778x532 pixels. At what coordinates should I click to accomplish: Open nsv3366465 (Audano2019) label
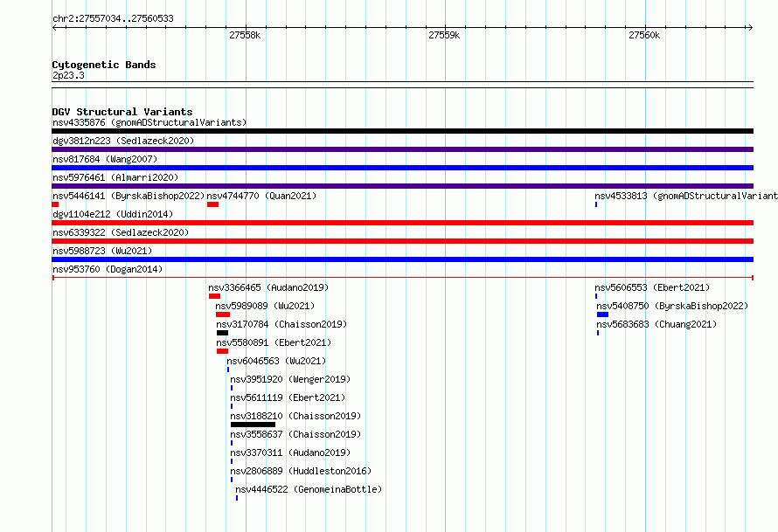click(x=268, y=287)
